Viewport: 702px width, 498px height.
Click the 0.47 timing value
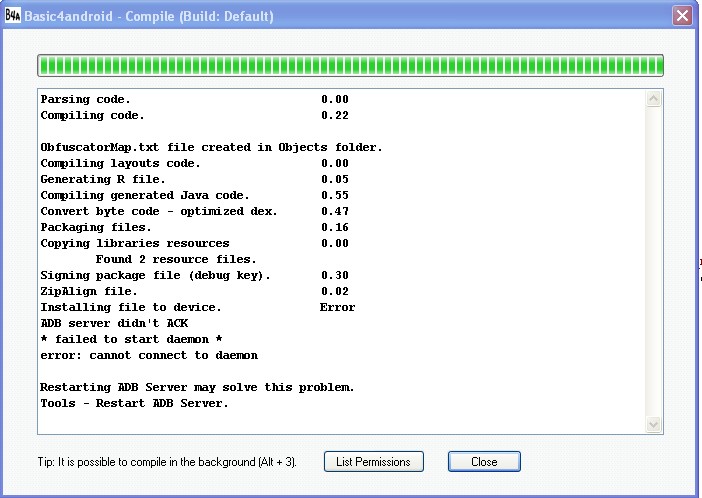coord(335,211)
